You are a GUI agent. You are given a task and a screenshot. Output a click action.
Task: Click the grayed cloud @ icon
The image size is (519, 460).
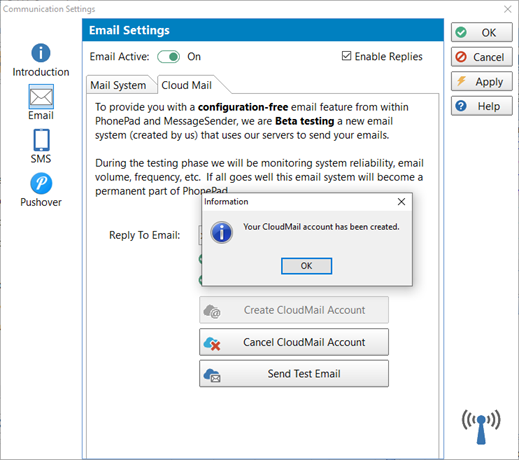212,311
